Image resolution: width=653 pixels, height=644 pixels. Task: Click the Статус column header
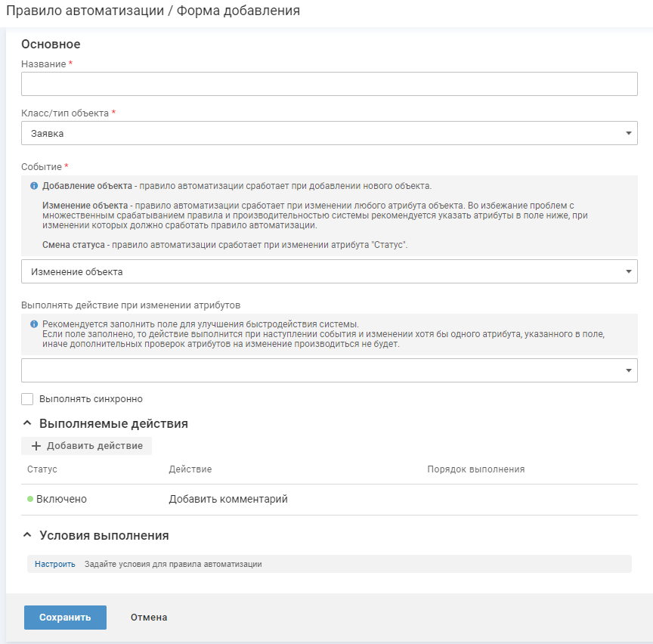pos(42,469)
